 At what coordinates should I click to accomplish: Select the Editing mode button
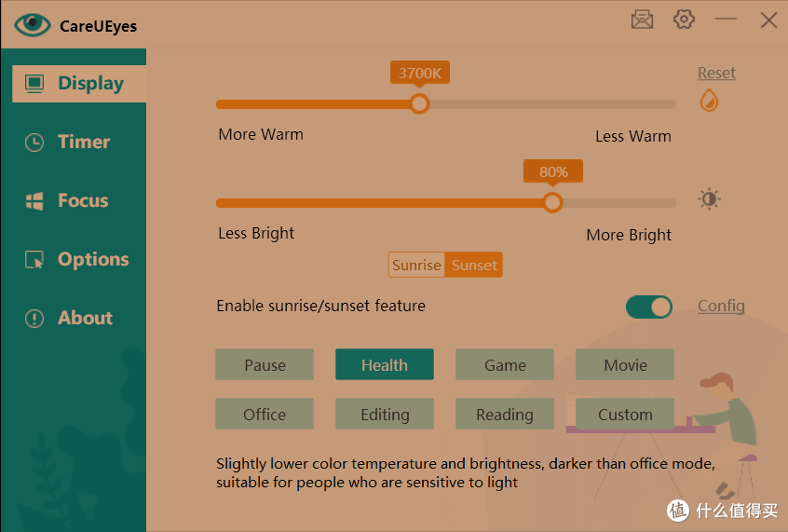[385, 414]
